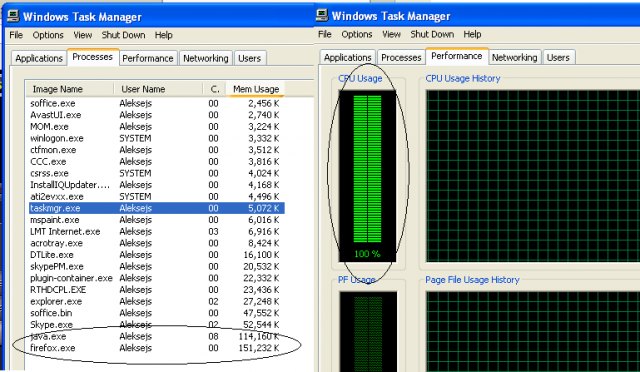Open Users tab in left window

click(249, 58)
